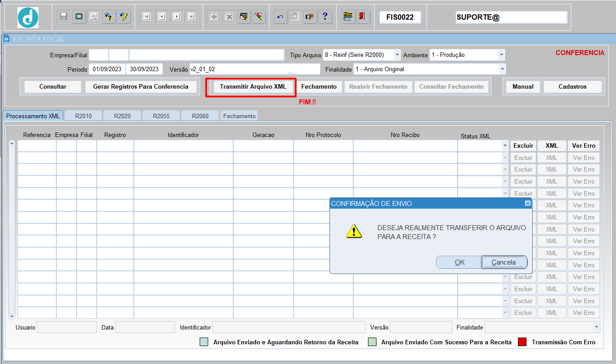The height and width of the screenshot is (364, 616).
Task: Open the Menu toolbar icon
Action: (348, 17)
